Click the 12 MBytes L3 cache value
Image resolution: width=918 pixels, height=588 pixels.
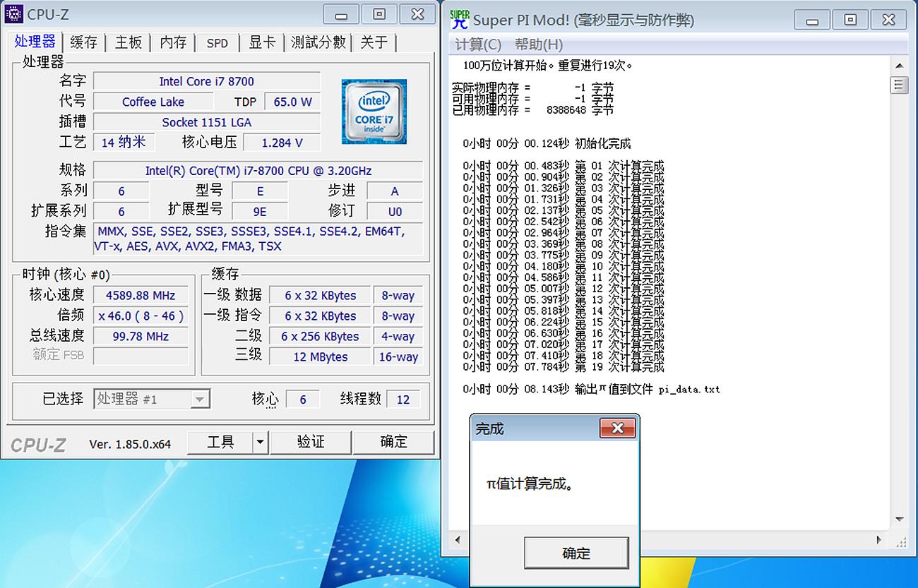pyautogui.click(x=320, y=357)
